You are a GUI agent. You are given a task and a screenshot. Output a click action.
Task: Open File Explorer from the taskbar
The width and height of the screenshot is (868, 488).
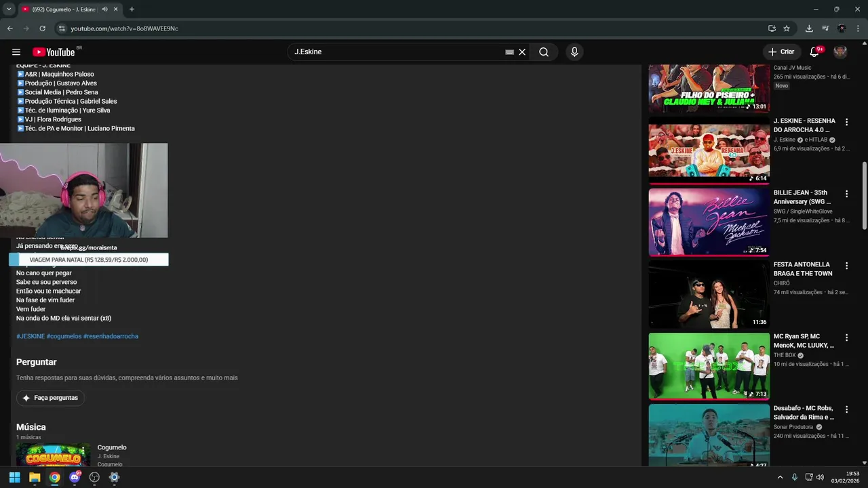pyautogui.click(x=35, y=477)
